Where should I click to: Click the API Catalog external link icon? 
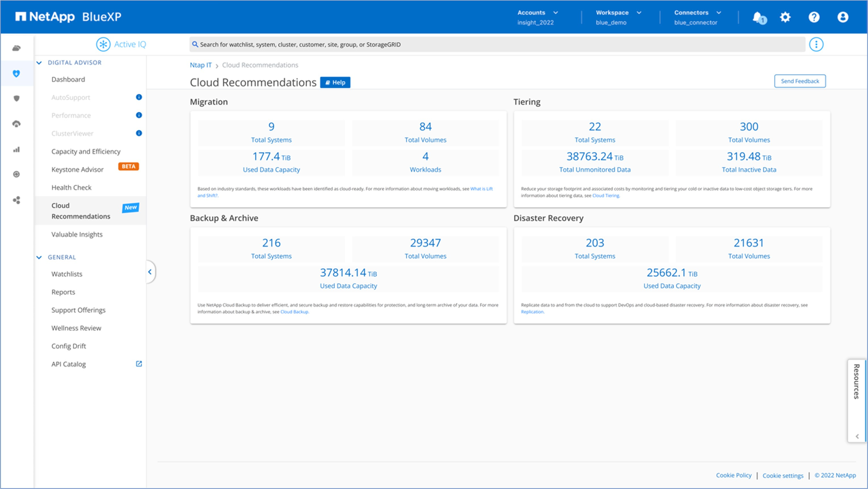pos(139,364)
